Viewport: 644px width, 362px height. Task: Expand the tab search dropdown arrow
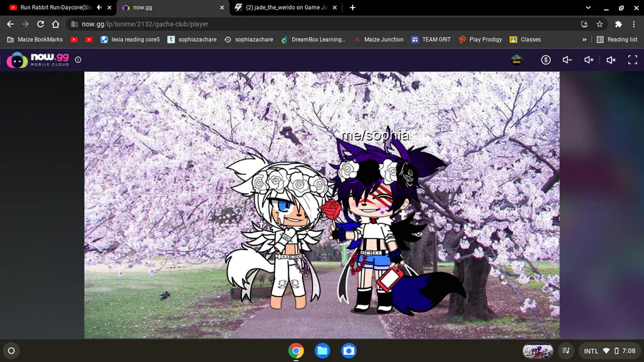pos(588,7)
